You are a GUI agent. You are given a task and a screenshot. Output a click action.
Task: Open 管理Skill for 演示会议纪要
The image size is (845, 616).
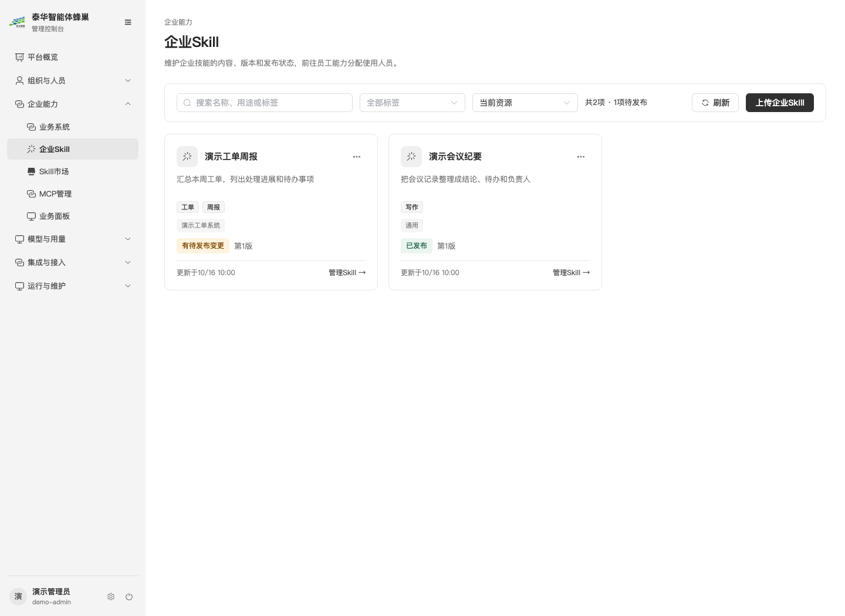point(572,273)
